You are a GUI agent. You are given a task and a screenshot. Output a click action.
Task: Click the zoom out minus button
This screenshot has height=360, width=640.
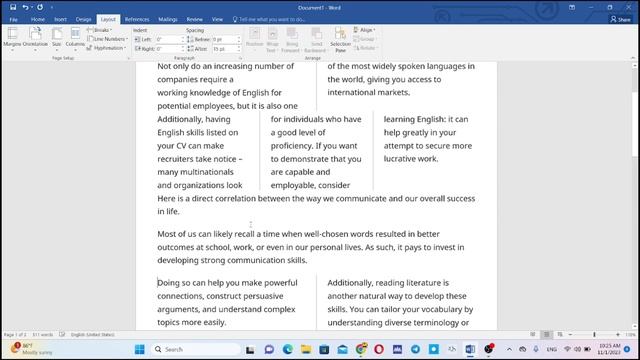(x=570, y=335)
